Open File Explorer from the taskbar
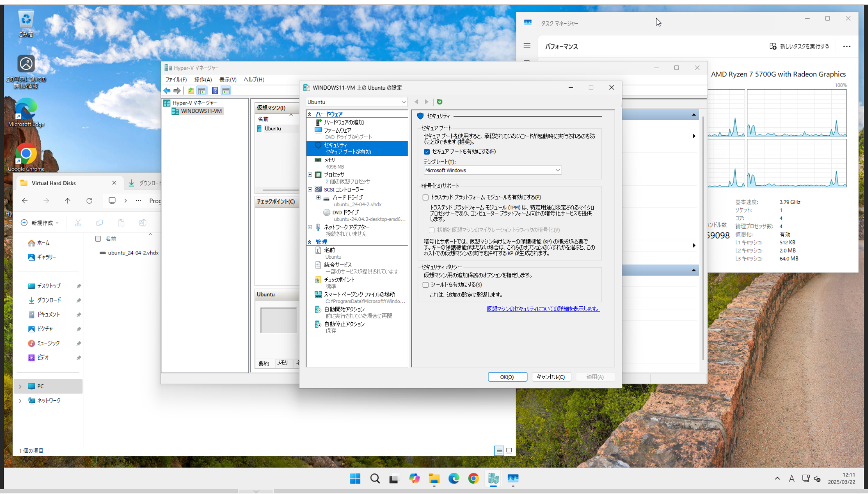The height and width of the screenshot is (494, 868). point(434,478)
